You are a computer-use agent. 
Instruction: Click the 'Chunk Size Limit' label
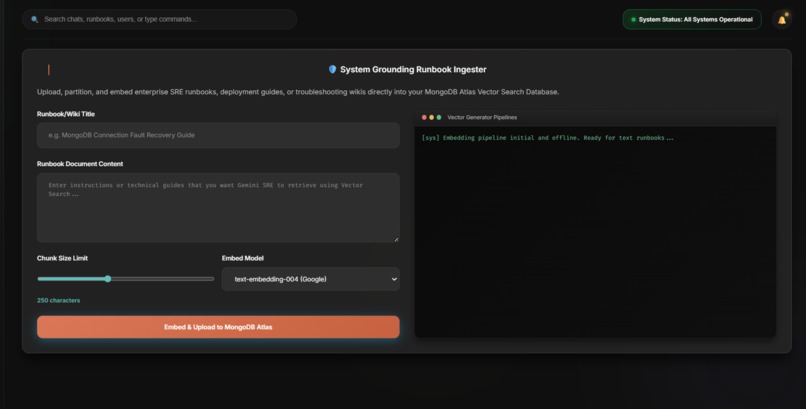[x=62, y=258]
